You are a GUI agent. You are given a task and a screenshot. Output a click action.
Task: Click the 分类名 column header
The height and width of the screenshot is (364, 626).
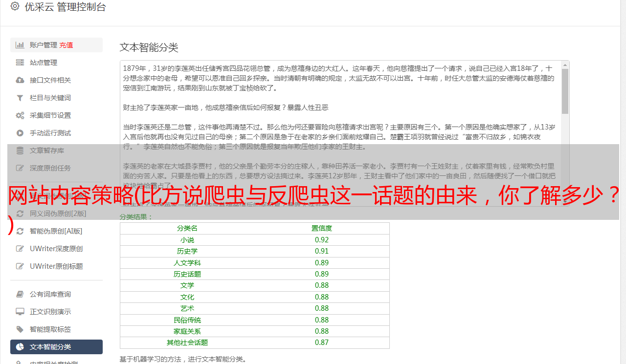[187, 228]
